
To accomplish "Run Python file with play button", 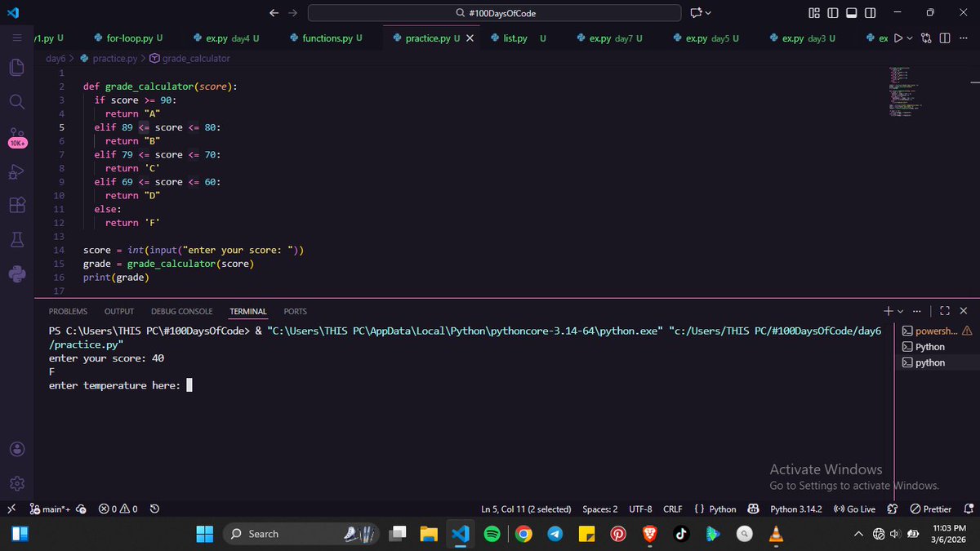I will pyautogui.click(x=898, y=38).
